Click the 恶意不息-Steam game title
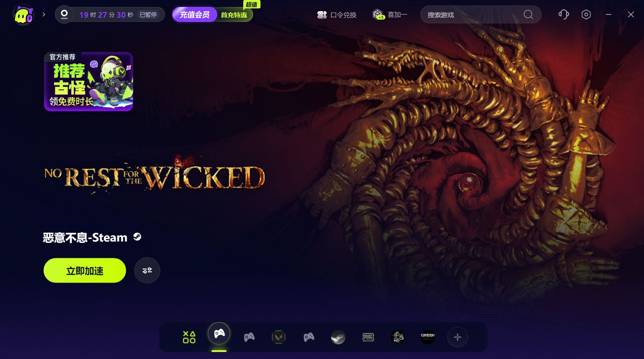The height and width of the screenshot is (359, 644). point(85,238)
